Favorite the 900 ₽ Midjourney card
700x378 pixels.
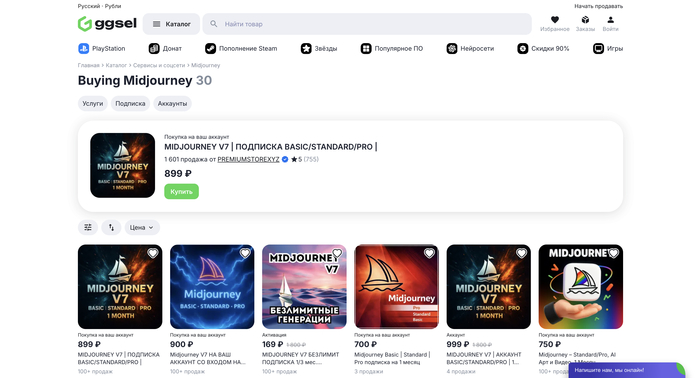(x=245, y=253)
